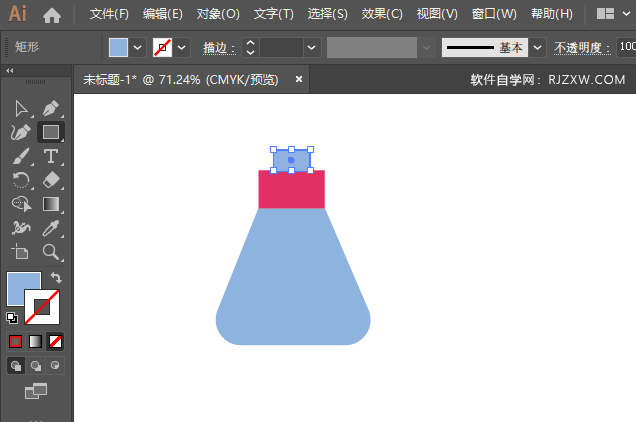Open the File (文件) menu

[109, 14]
